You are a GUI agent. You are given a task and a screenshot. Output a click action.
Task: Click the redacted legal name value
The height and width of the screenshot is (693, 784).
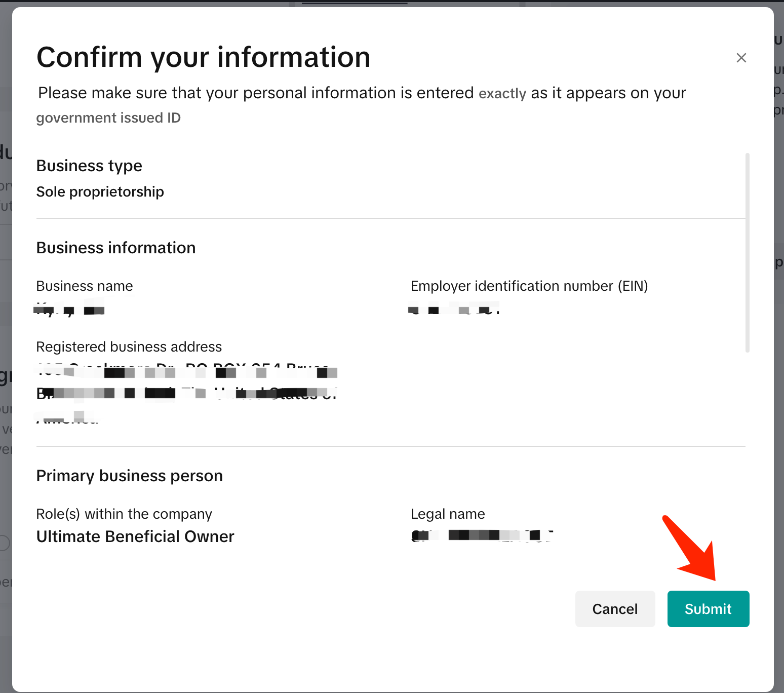481,535
